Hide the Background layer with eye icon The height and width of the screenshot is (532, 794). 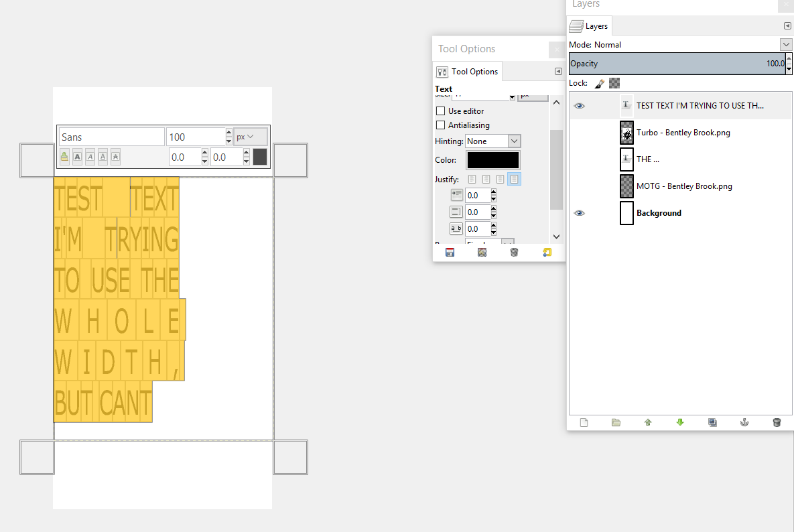point(580,213)
